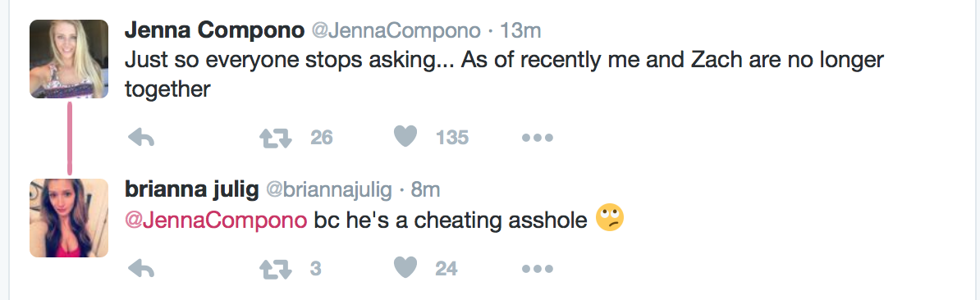
Task: Click the eye-roll emoji in brianna's reply
Action: pyautogui.click(x=610, y=218)
